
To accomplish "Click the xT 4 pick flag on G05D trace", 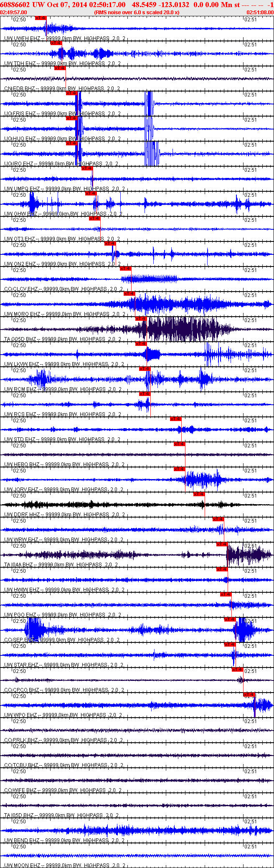I will (141, 319).
